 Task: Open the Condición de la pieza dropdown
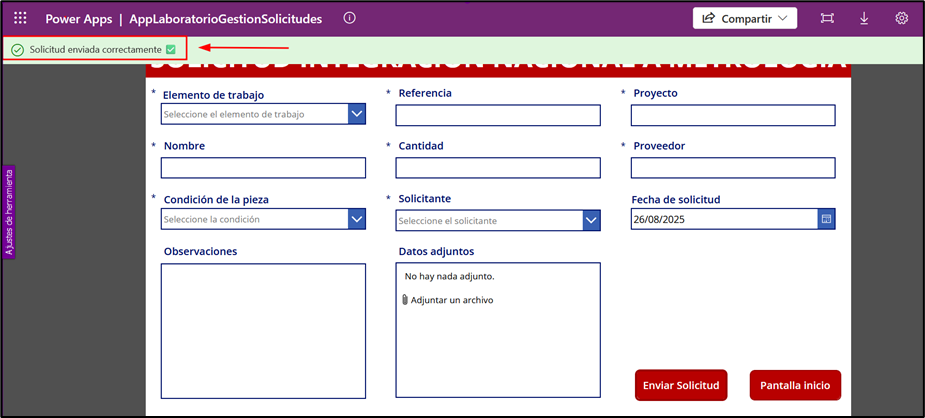[357, 219]
